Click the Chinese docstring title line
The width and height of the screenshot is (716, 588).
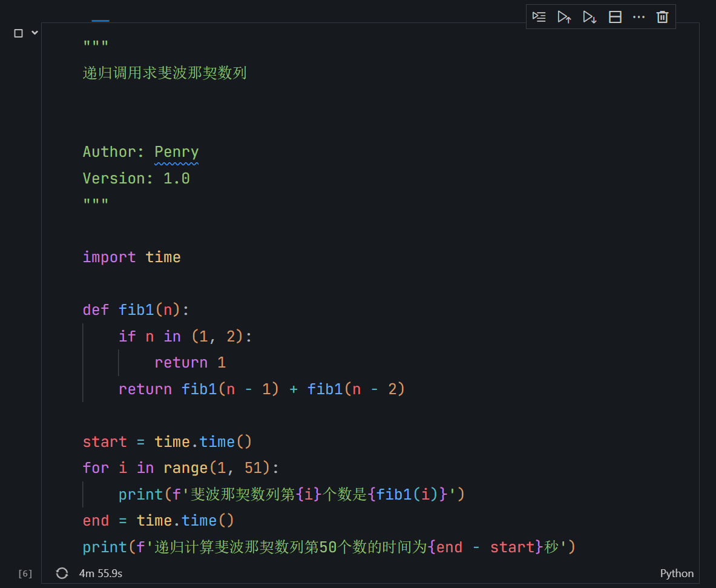point(164,73)
